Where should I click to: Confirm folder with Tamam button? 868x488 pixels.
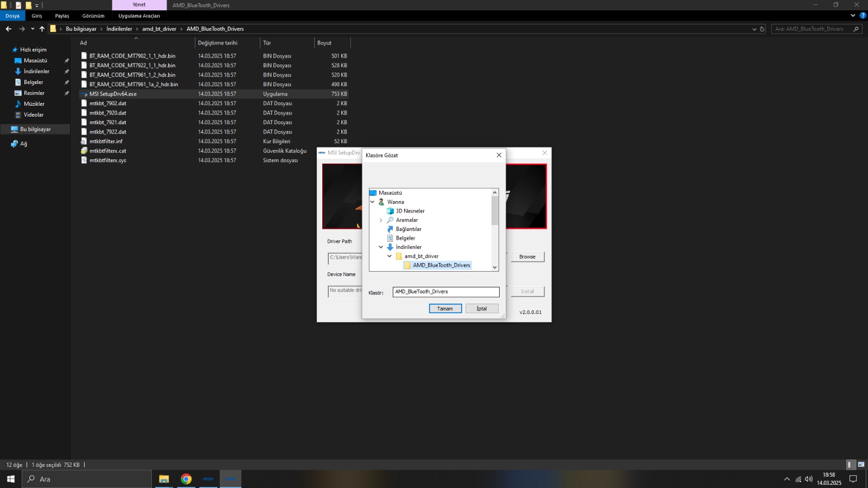(x=445, y=309)
